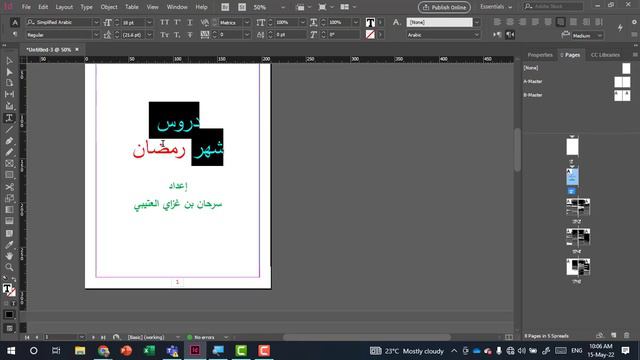Select the highlighted page 2 thumbnail
This screenshot has width=640, height=360.
click(572, 177)
